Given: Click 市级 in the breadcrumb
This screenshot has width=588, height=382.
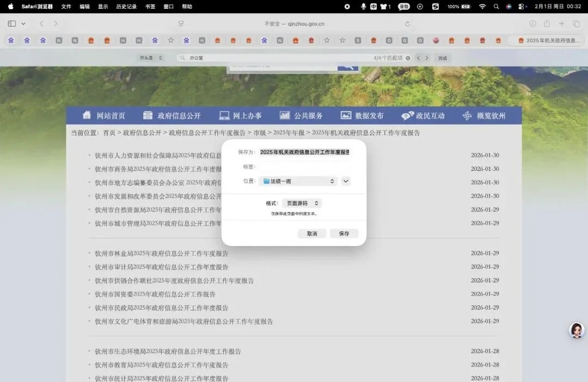Looking at the screenshot, I should click(260, 133).
